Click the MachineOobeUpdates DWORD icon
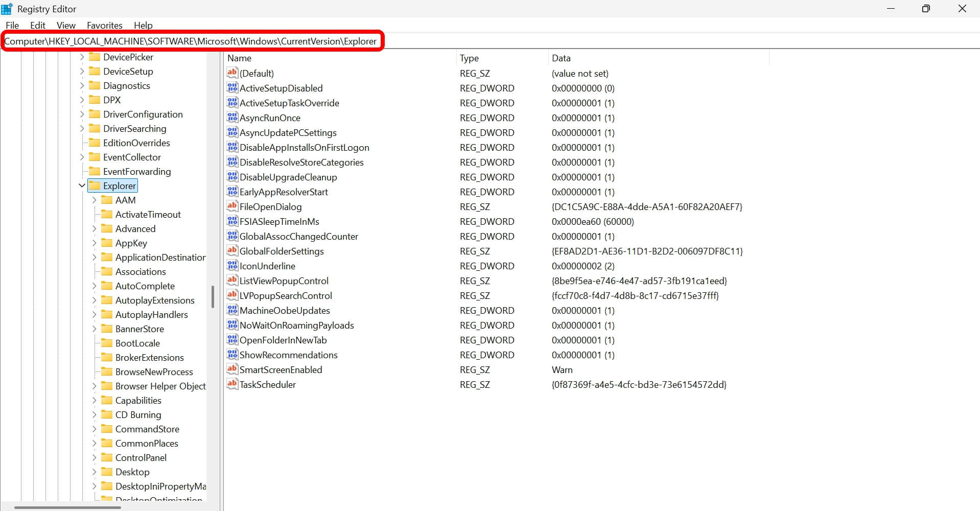Image resolution: width=980 pixels, height=511 pixels. coord(232,310)
